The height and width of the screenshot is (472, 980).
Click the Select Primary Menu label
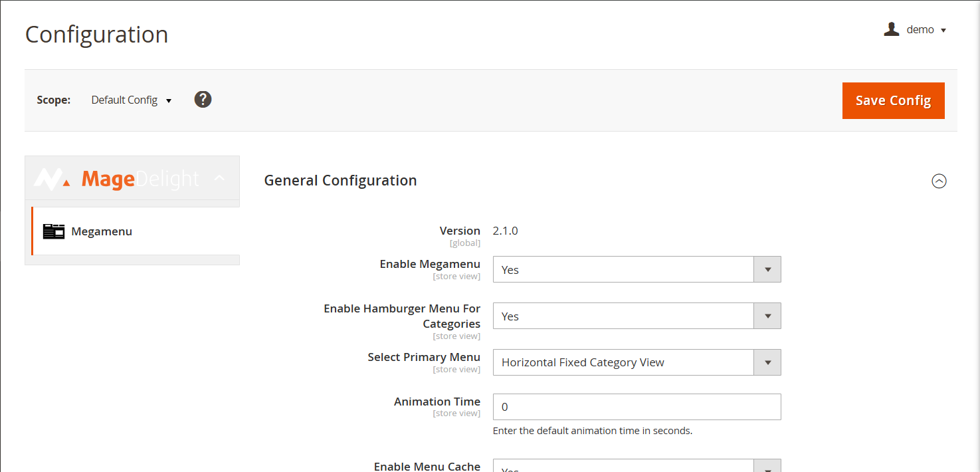424,357
